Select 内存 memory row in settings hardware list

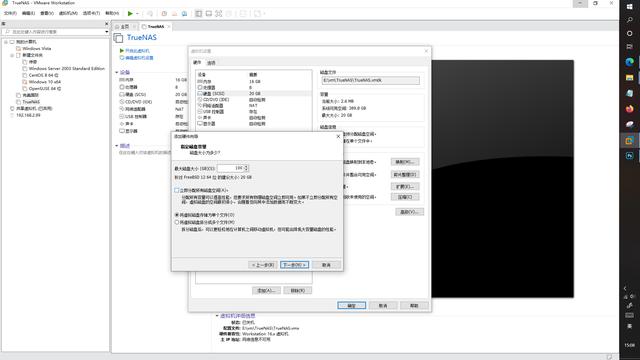click(x=253, y=81)
